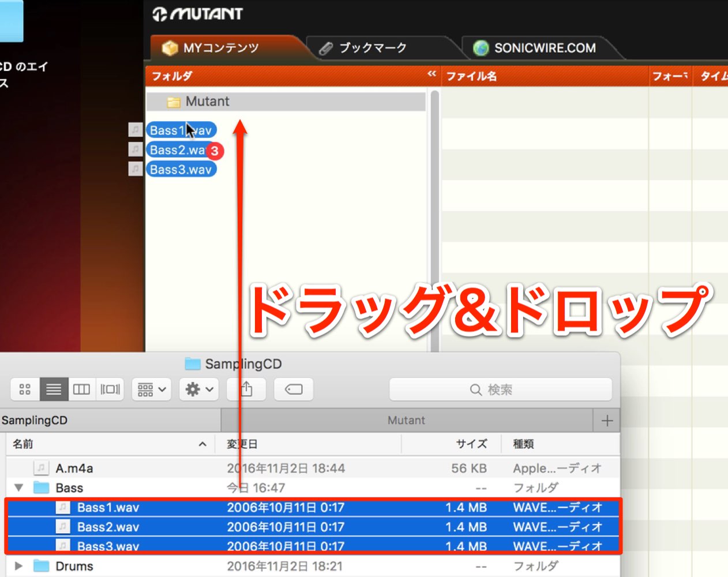Select Finder column view button

click(x=81, y=389)
